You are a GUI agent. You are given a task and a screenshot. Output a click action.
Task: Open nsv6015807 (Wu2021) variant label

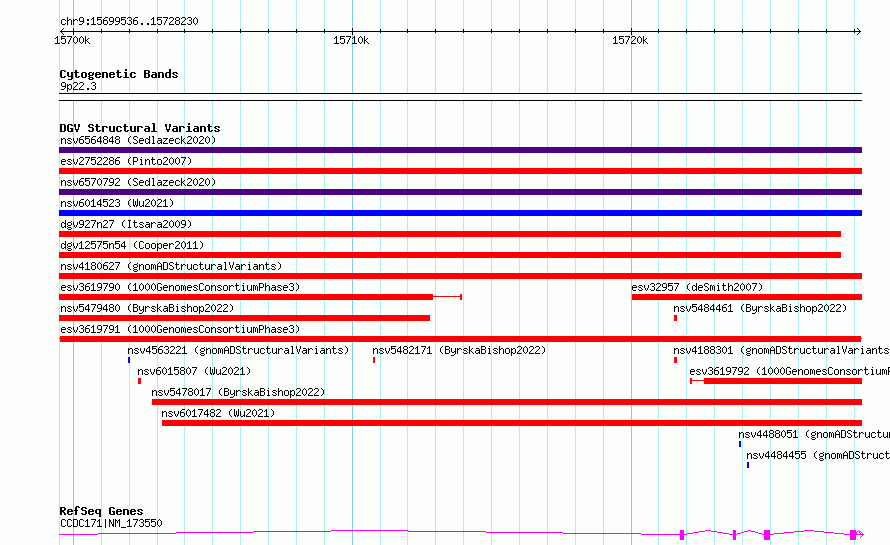(x=194, y=371)
